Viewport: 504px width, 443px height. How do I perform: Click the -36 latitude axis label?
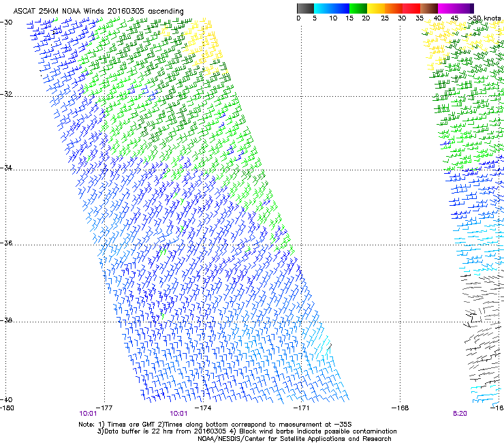[x=6, y=243]
